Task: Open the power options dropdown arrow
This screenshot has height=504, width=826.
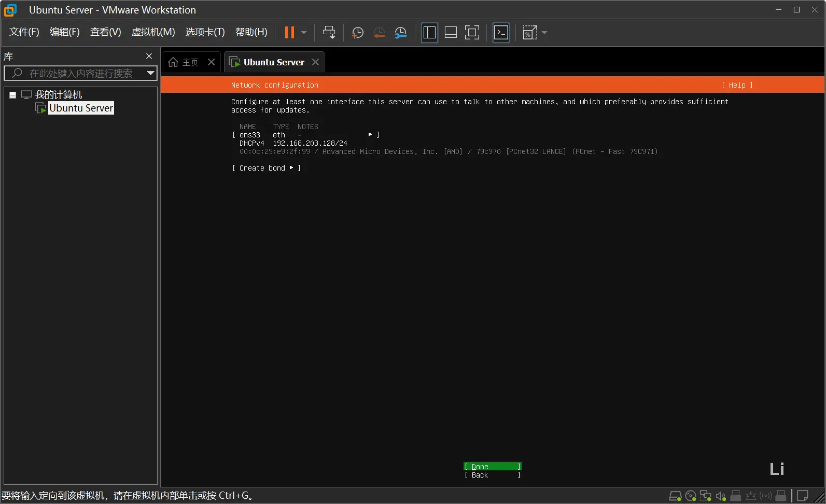Action: point(304,33)
